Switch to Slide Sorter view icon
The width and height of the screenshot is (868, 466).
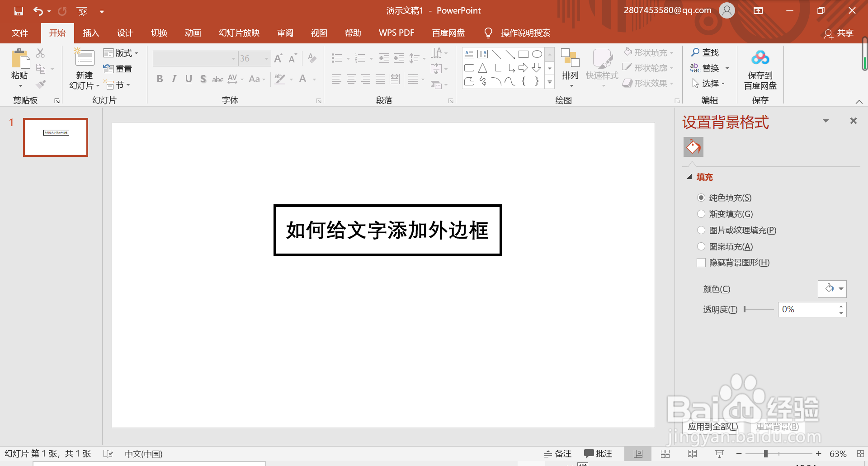click(665, 454)
